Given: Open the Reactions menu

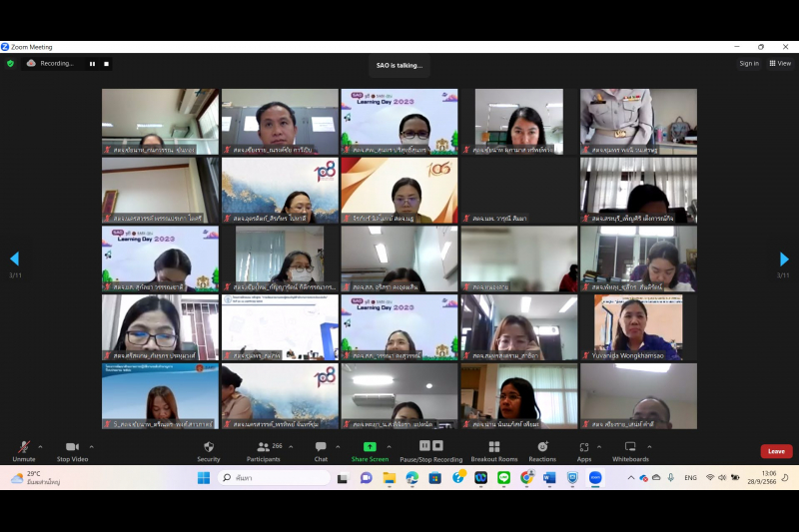Looking at the screenshot, I should point(542,448).
